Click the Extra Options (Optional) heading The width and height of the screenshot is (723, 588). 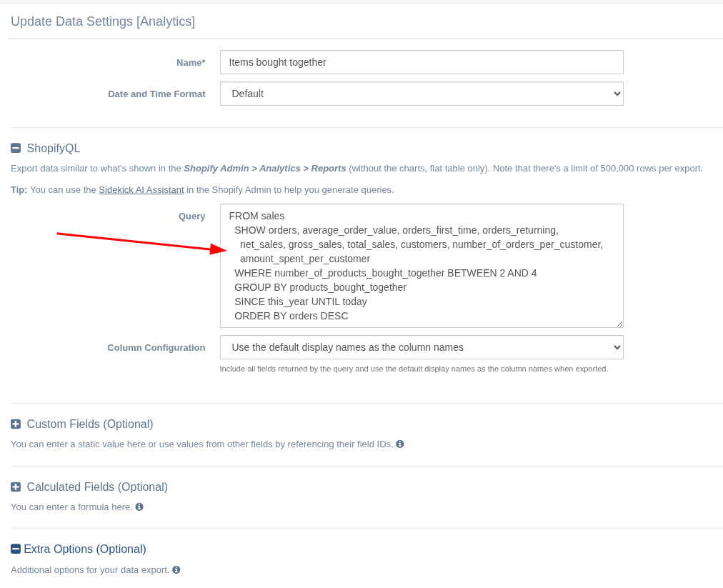click(85, 549)
